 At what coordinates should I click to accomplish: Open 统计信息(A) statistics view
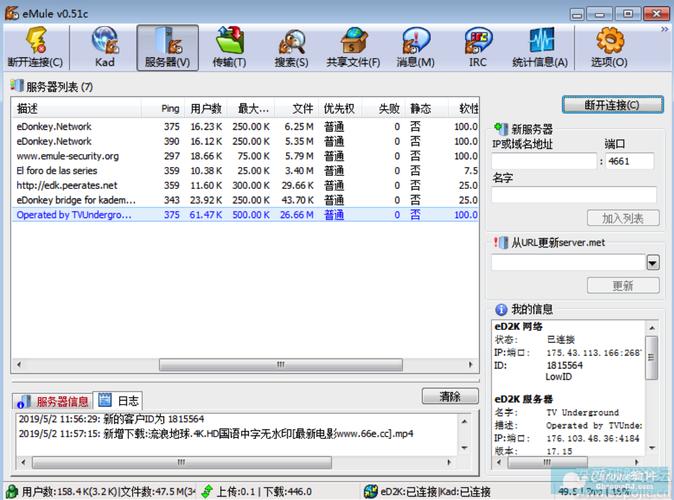[x=540, y=47]
